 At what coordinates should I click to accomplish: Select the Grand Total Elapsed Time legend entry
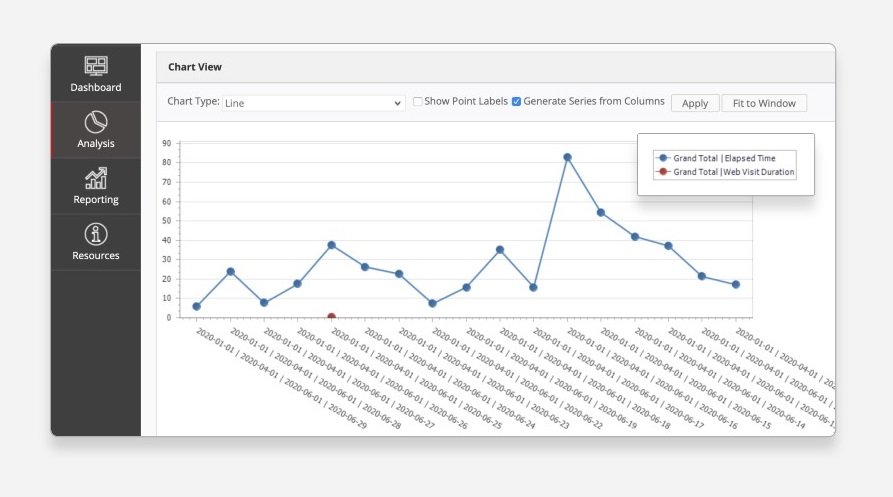[723, 158]
